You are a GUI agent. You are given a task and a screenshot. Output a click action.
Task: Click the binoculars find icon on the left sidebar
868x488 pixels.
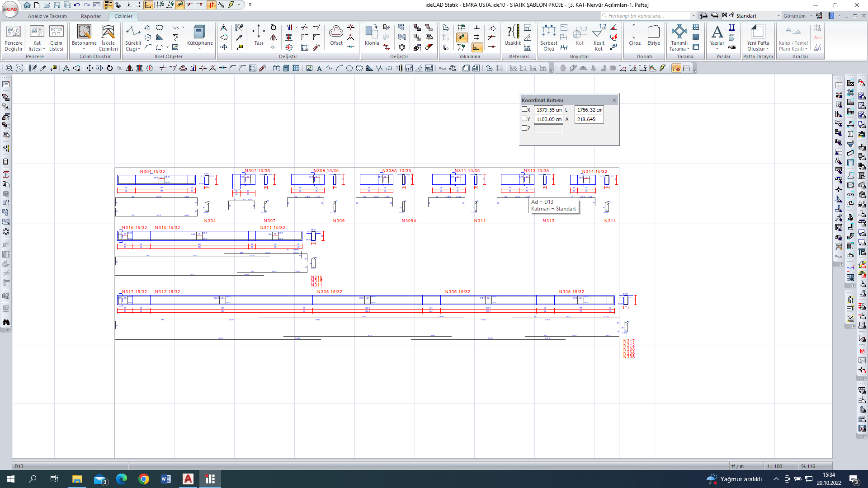(6, 322)
